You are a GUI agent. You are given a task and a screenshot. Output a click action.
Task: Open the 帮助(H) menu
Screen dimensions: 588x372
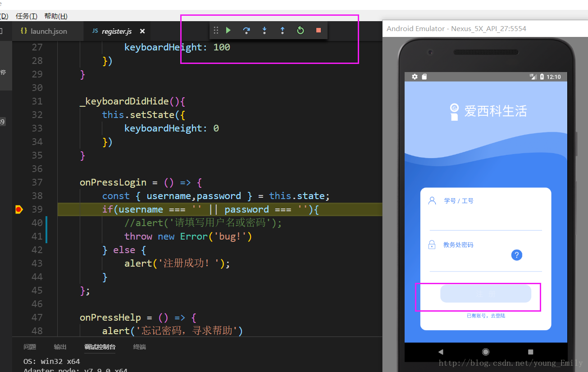point(56,16)
